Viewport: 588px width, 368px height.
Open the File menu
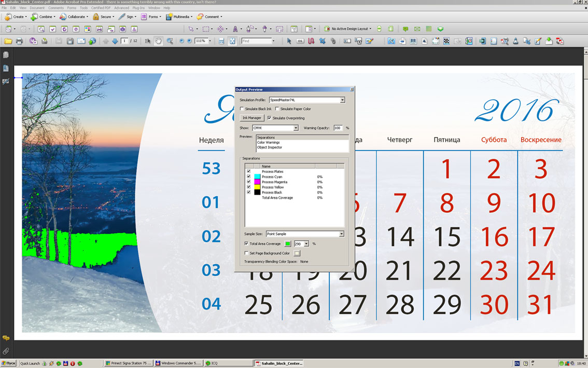point(4,8)
